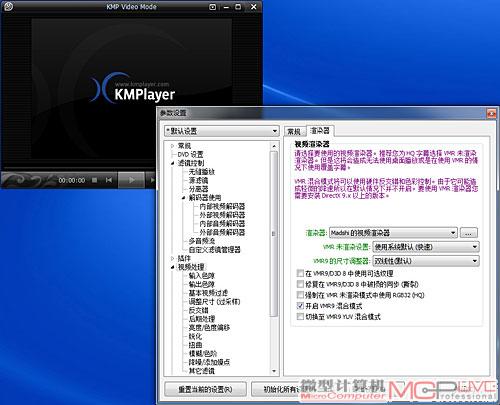Screen dimensions: 500x405
Task: Minimize the KMP Video Mode window
Action: pos(226,7)
